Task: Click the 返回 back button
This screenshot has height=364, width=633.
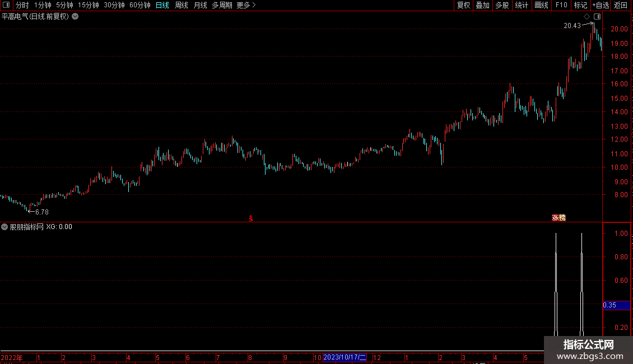Action: (x=621, y=5)
